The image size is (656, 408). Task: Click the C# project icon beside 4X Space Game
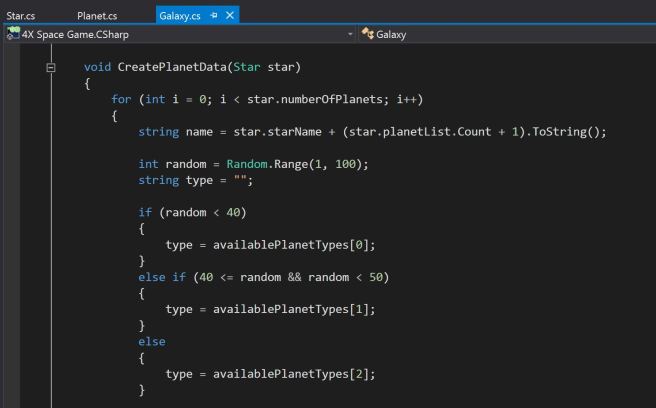pyautogui.click(x=12, y=35)
